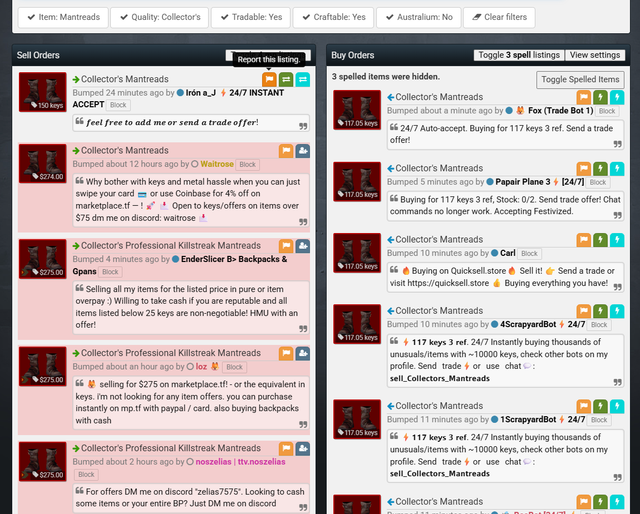Block user loz
This screenshot has width=640, height=514.
tap(234, 367)
